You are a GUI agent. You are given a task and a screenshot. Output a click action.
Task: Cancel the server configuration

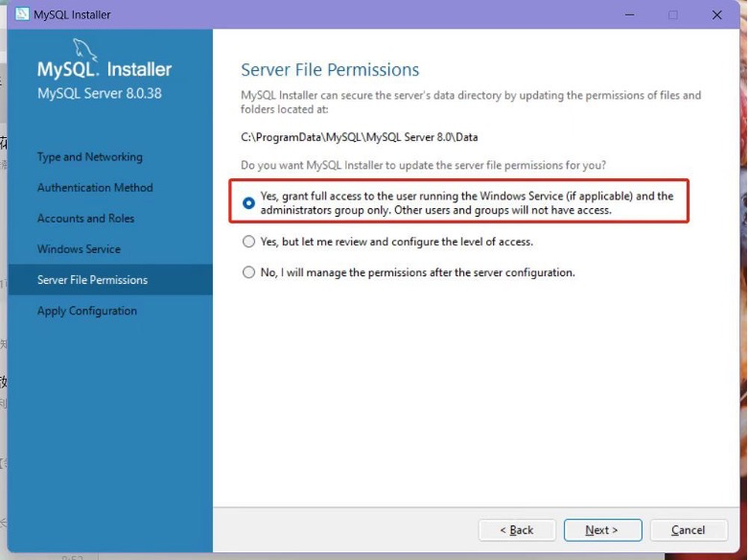pos(688,530)
